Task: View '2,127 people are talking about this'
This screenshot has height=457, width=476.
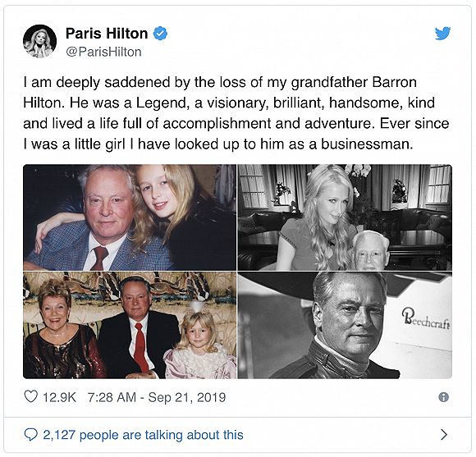Action: pos(143,435)
